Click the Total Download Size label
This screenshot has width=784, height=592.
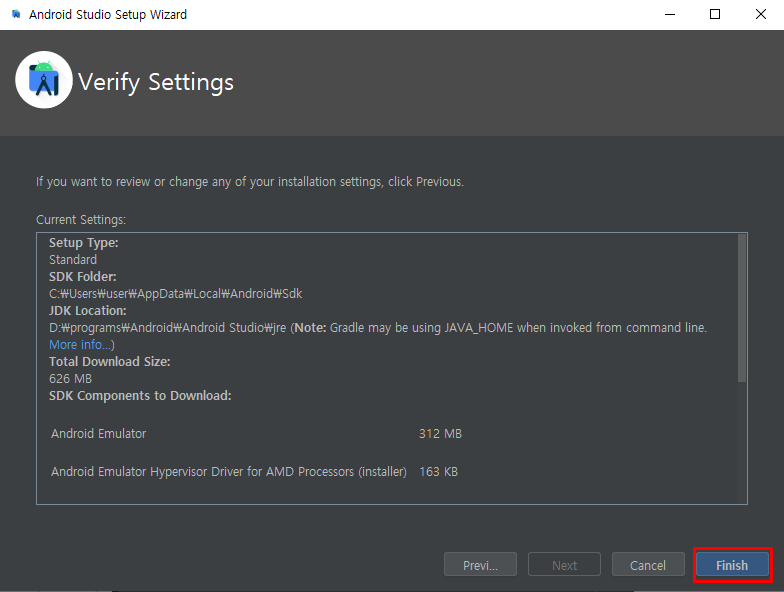point(110,362)
